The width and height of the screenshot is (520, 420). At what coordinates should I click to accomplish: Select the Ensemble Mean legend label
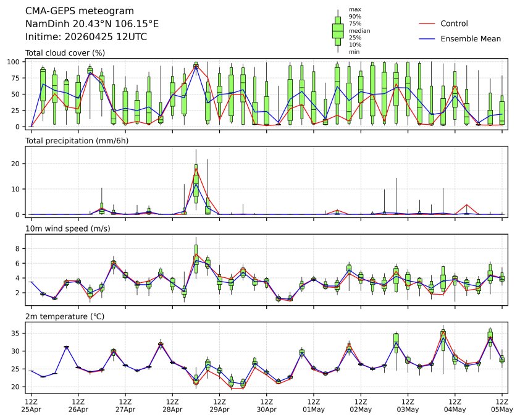(x=471, y=39)
